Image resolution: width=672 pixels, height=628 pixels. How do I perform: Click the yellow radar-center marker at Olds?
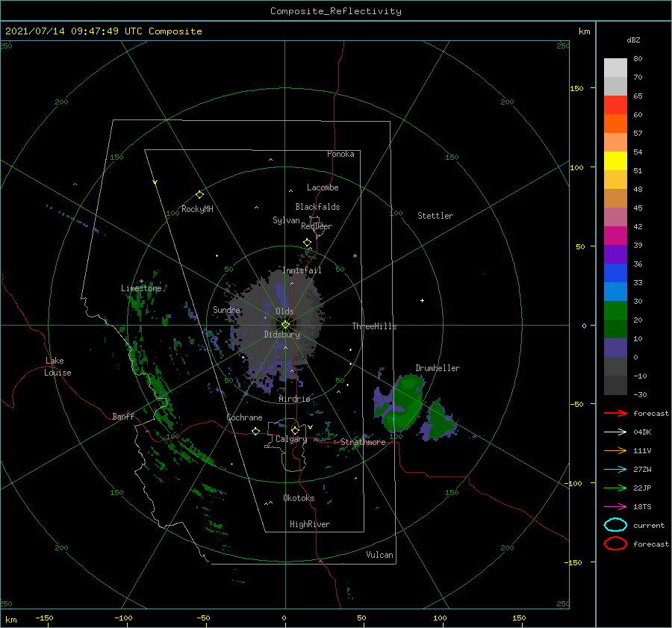tap(285, 325)
